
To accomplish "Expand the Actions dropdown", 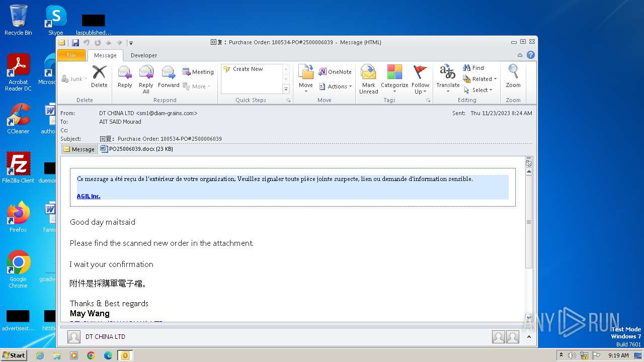I will click(335, 86).
